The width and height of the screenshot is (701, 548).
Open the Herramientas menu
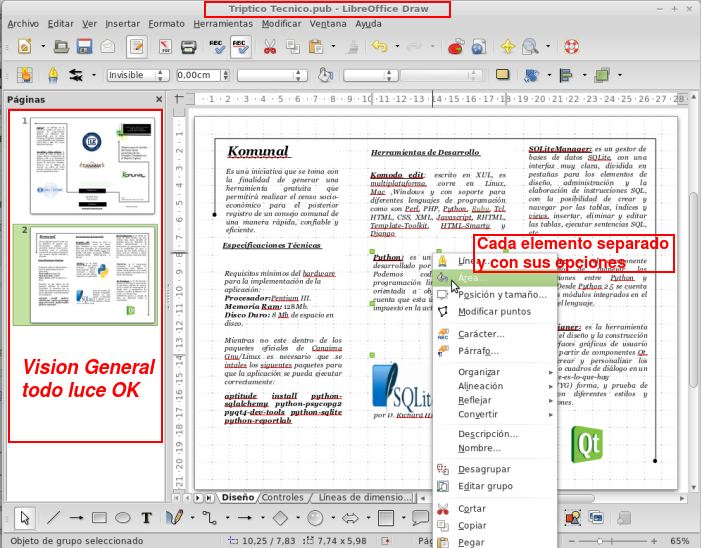click(x=223, y=24)
